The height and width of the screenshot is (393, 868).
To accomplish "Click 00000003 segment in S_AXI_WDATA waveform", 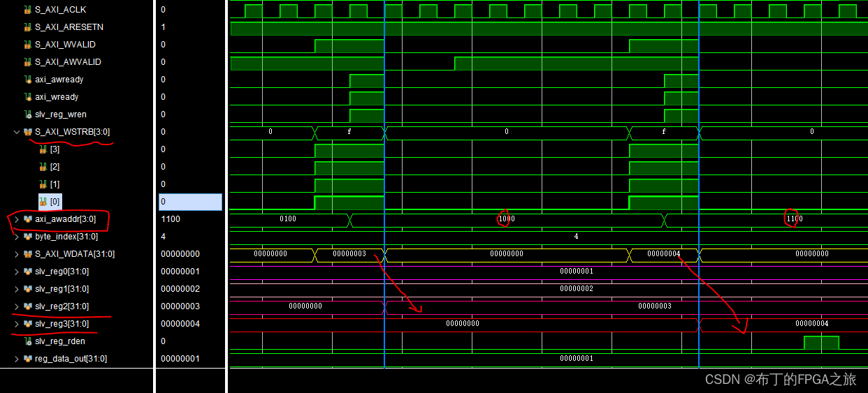I will [349, 254].
